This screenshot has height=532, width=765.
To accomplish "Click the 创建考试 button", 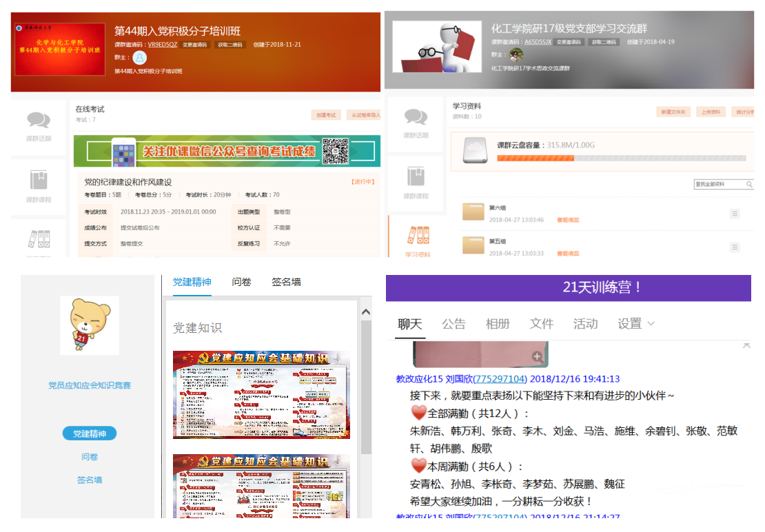I will pyautogui.click(x=326, y=116).
